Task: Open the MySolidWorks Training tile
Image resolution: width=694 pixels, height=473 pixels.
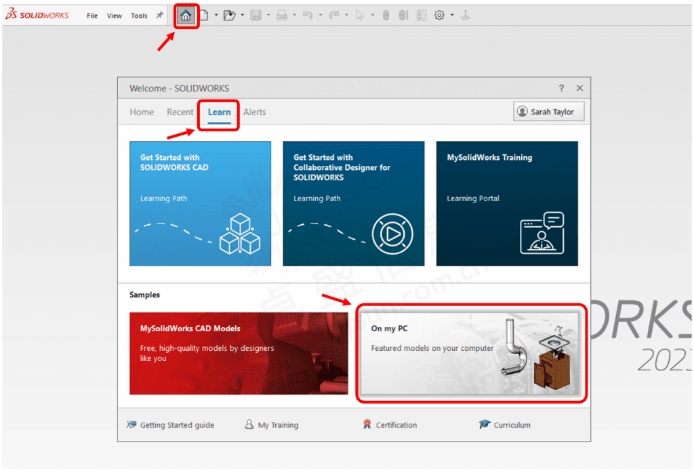Action: pos(507,204)
